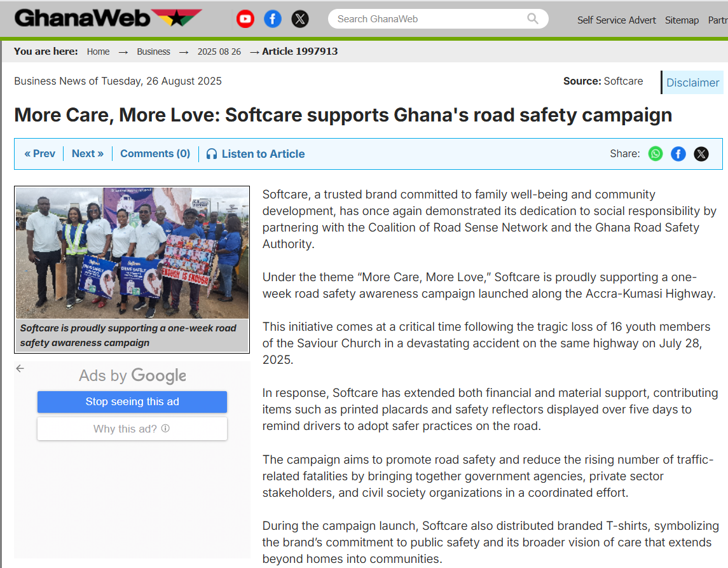
Task: Go to the Prev article
Action: point(40,154)
